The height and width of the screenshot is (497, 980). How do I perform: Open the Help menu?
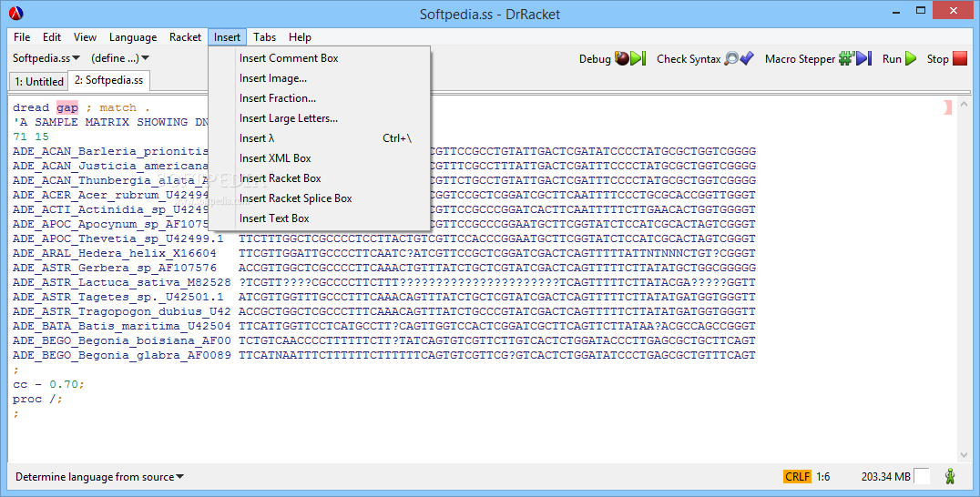[300, 36]
